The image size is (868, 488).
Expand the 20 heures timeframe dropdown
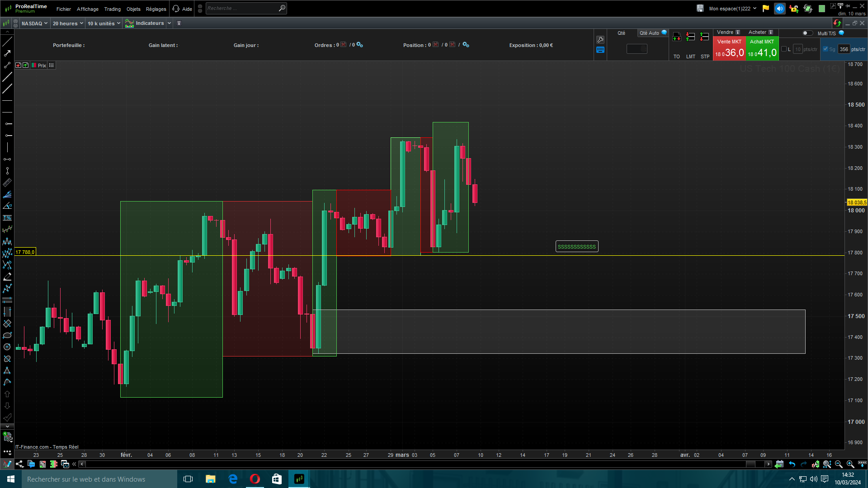[68, 23]
